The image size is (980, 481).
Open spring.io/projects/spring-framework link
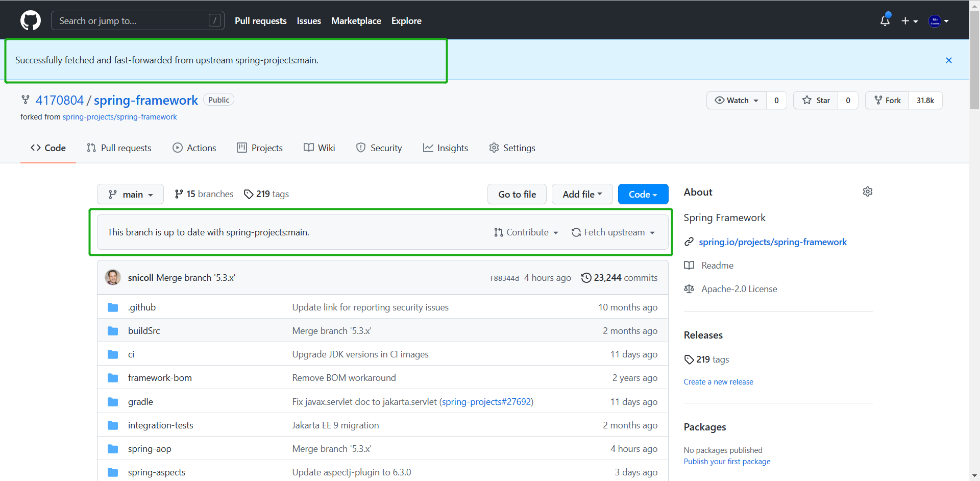(773, 242)
